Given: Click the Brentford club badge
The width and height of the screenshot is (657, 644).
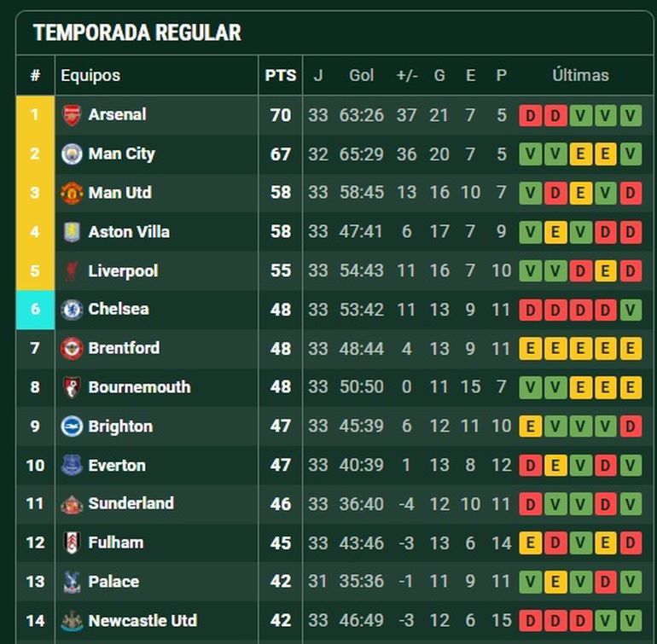Looking at the screenshot, I should point(73,348).
